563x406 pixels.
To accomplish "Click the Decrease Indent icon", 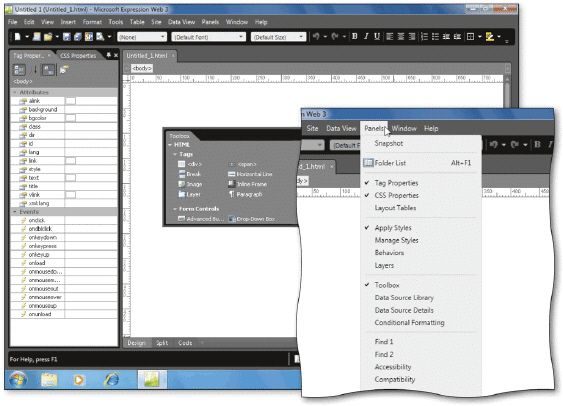I will point(446,36).
